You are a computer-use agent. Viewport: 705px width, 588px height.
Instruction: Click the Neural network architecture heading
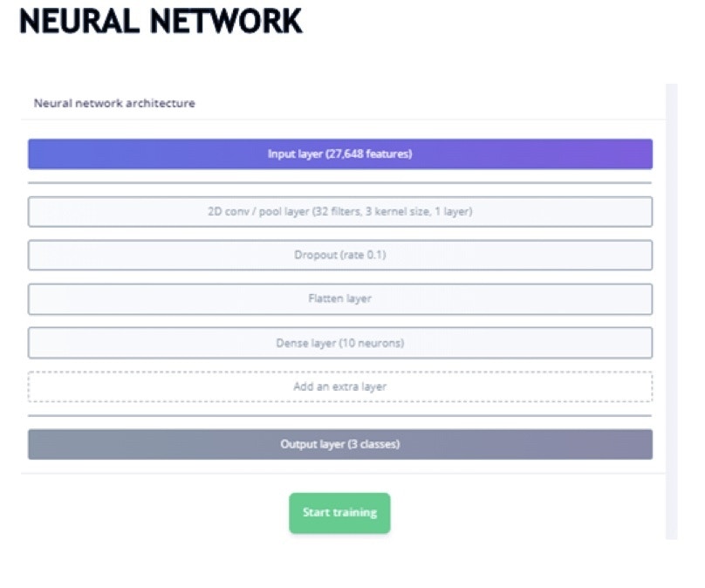(x=114, y=103)
